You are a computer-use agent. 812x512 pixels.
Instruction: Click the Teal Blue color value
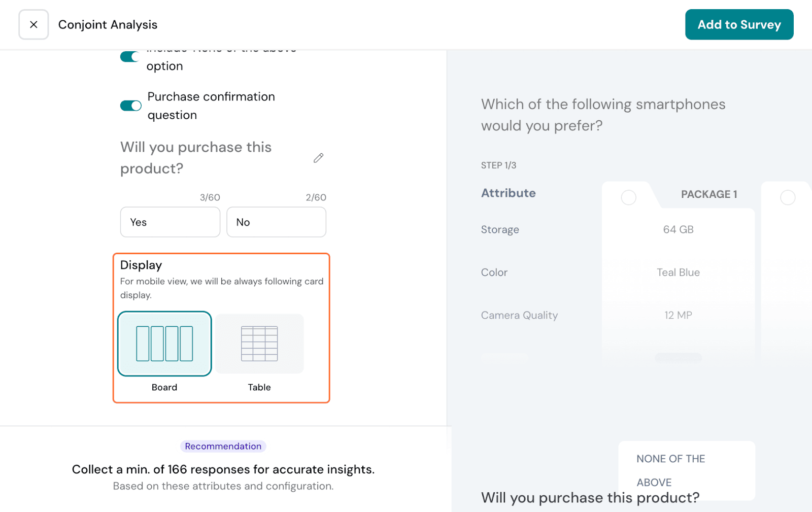coord(678,272)
